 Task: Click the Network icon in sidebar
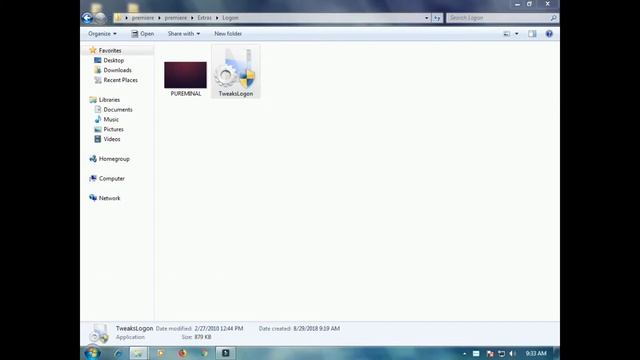93,198
